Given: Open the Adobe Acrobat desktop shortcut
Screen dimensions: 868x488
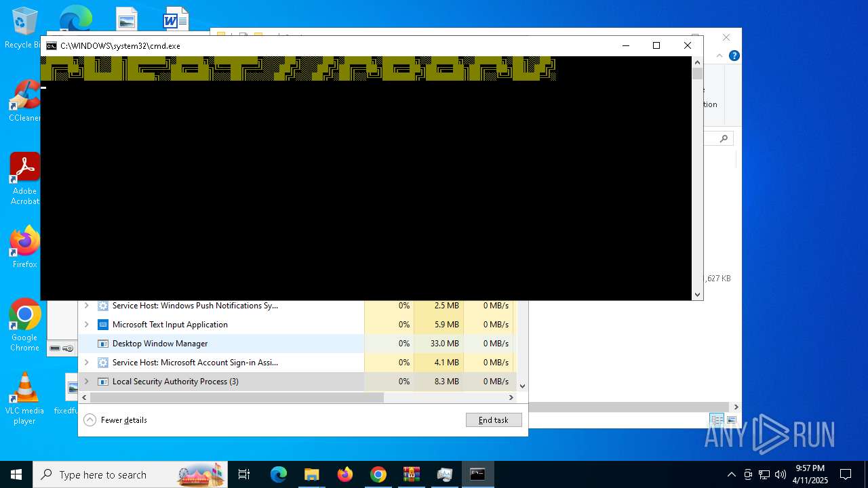Looking at the screenshot, I should point(24,179).
